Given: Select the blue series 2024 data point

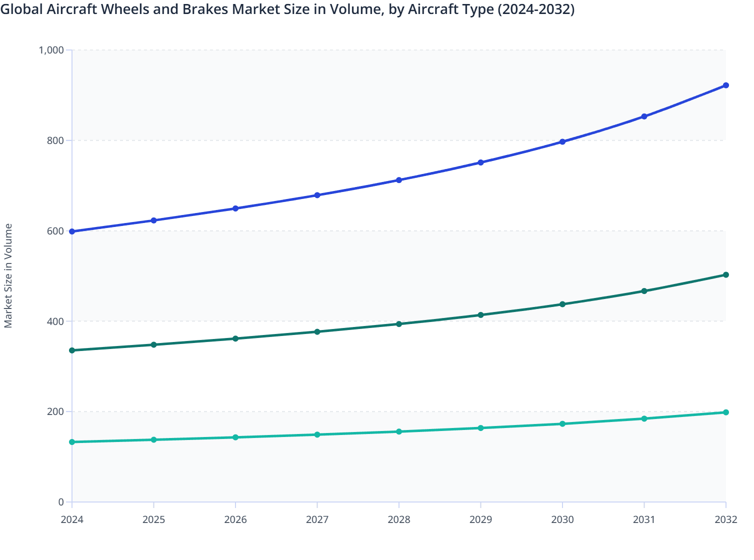Looking at the screenshot, I should (72, 231).
